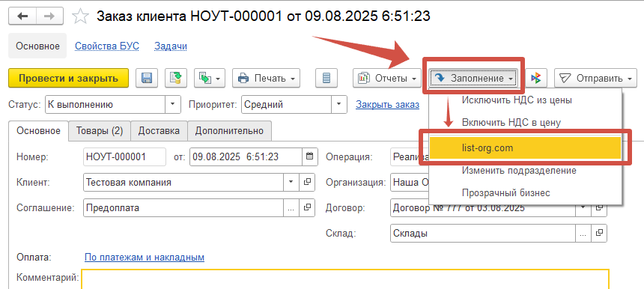
Task: Click the Договор field
Action: [x=482, y=207]
